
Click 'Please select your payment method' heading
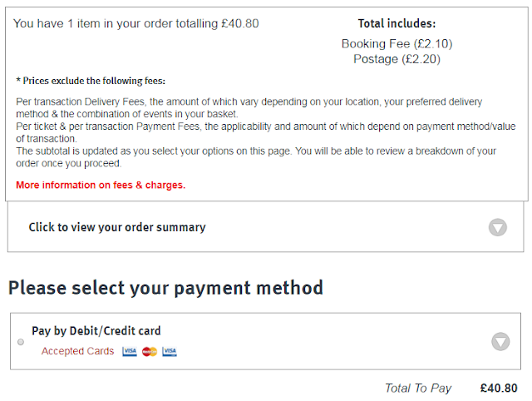coord(165,288)
